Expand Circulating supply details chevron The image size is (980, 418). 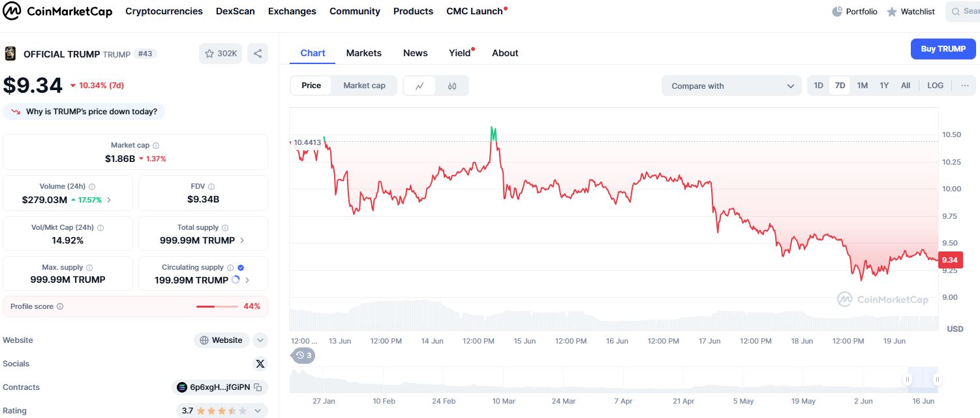247,280
